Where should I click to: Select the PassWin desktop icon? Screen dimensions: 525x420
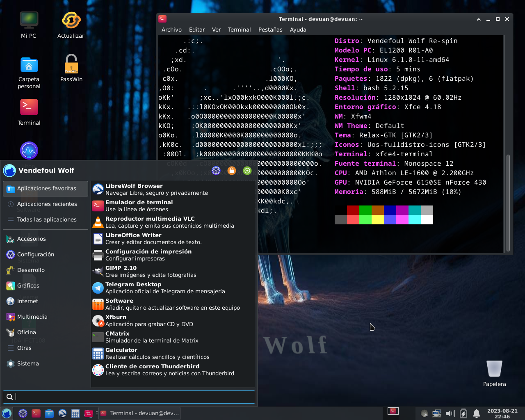pyautogui.click(x=71, y=68)
